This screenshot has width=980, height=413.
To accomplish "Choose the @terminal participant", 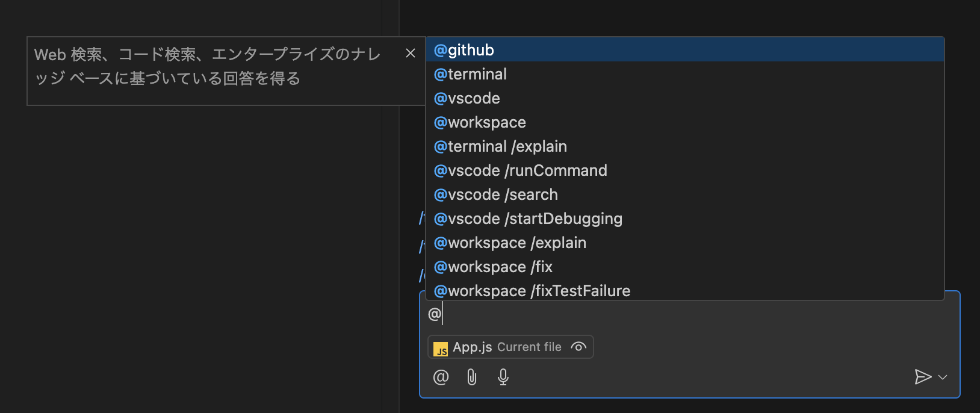I will [685, 74].
